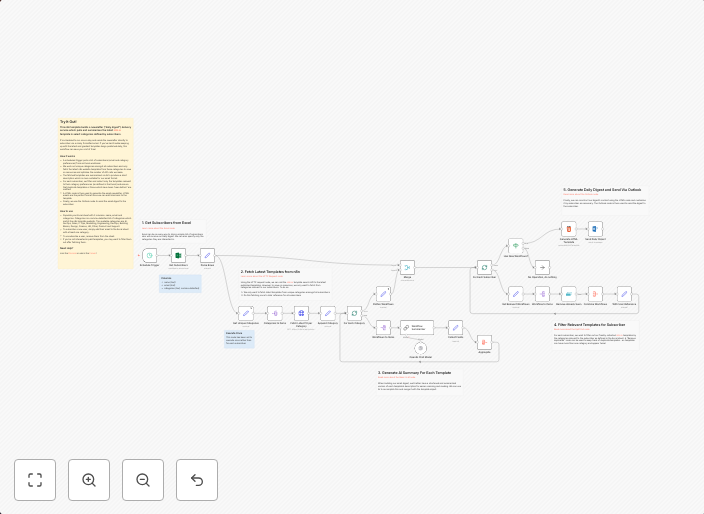
Task: Open the Workflow Summarizer node
Action: 416,326
